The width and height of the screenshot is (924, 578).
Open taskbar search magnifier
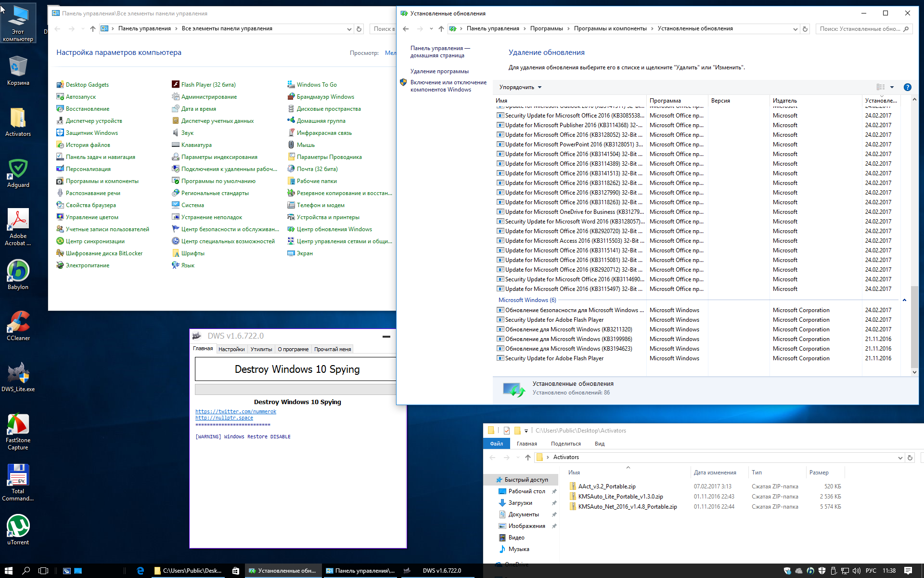coord(26,571)
